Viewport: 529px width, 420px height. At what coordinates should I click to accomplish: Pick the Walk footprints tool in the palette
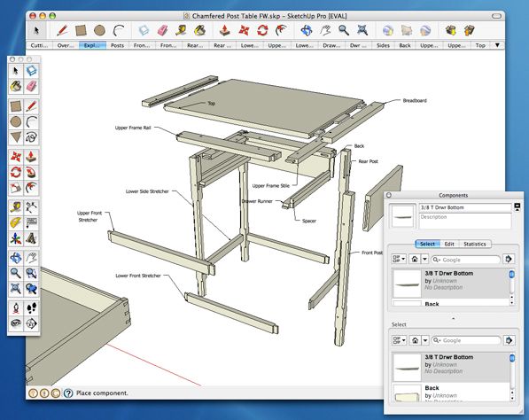click(x=31, y=308)
